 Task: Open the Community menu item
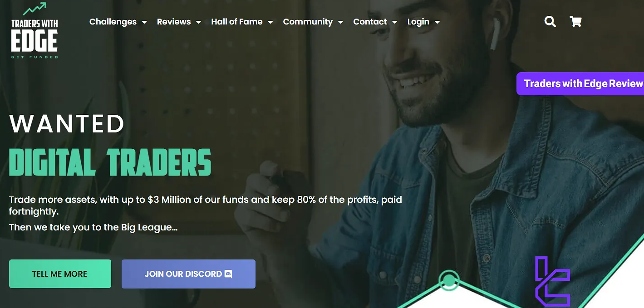point(308,22)
